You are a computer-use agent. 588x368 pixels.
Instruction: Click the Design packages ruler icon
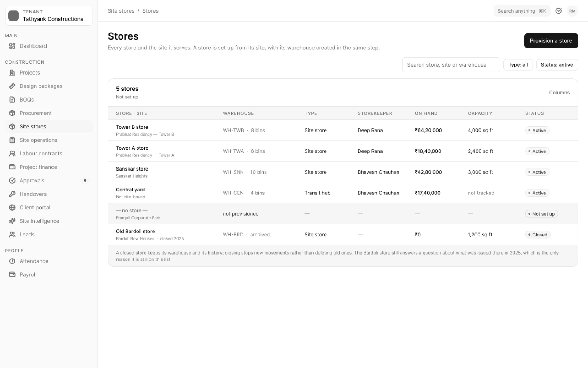(x=12, y=86)
